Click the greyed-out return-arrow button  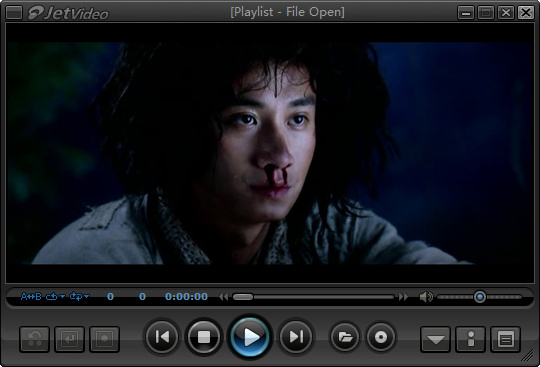pyautogui.click(x=69, y=339)
